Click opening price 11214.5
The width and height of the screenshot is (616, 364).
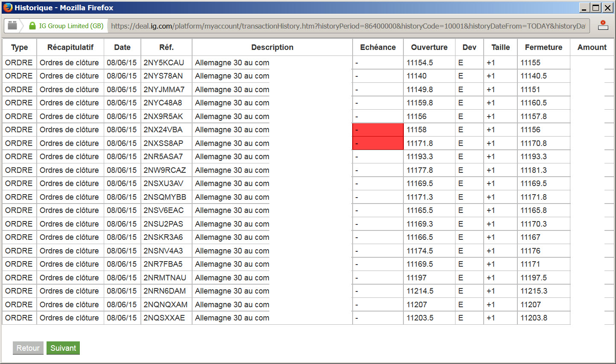click(420, 291)
